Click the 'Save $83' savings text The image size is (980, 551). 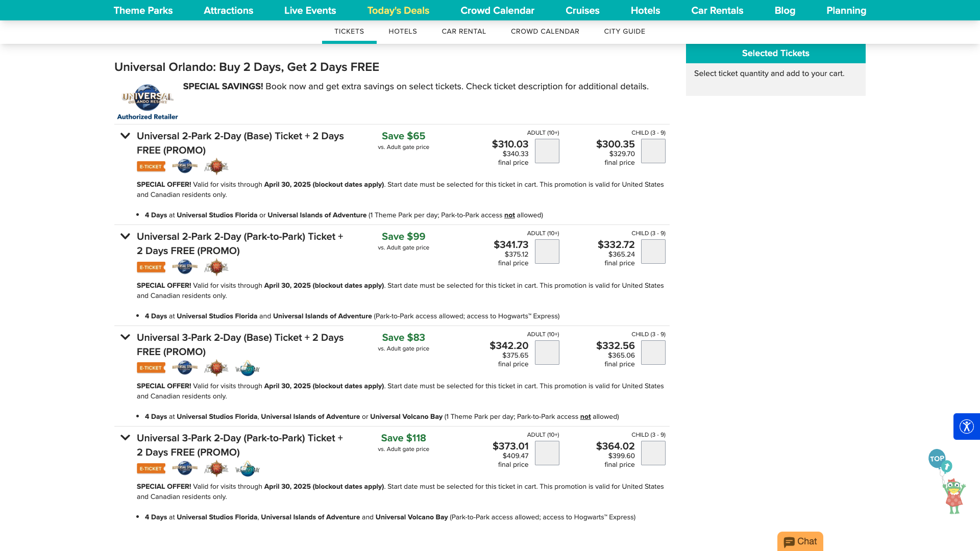tap(403, 337)
